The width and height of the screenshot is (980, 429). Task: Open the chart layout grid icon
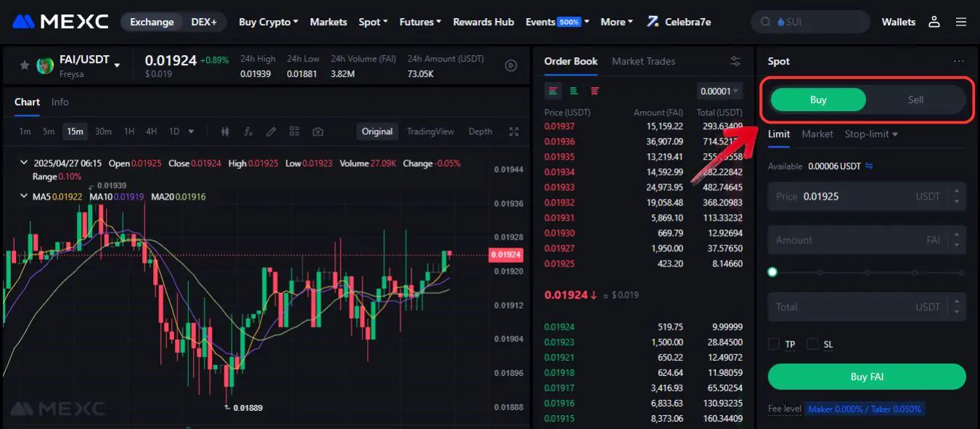(294, 132)
